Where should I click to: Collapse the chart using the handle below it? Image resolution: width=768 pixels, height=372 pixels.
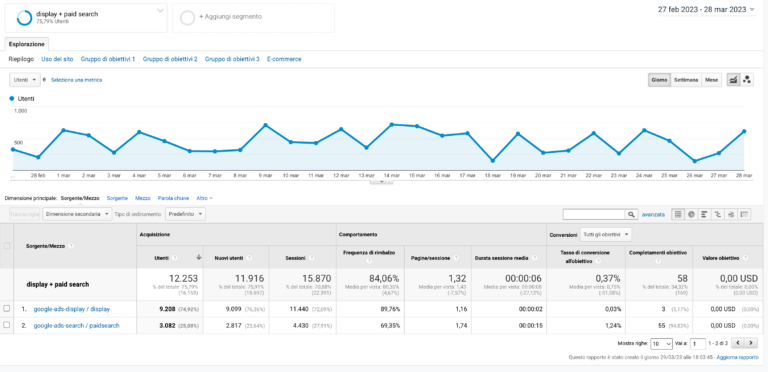coord(383,181)
